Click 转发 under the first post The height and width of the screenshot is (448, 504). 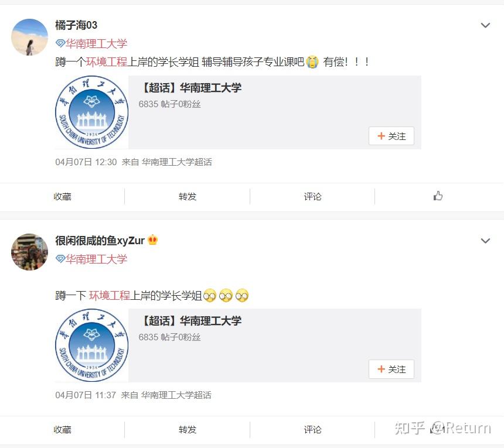click(x=188, y=197)
